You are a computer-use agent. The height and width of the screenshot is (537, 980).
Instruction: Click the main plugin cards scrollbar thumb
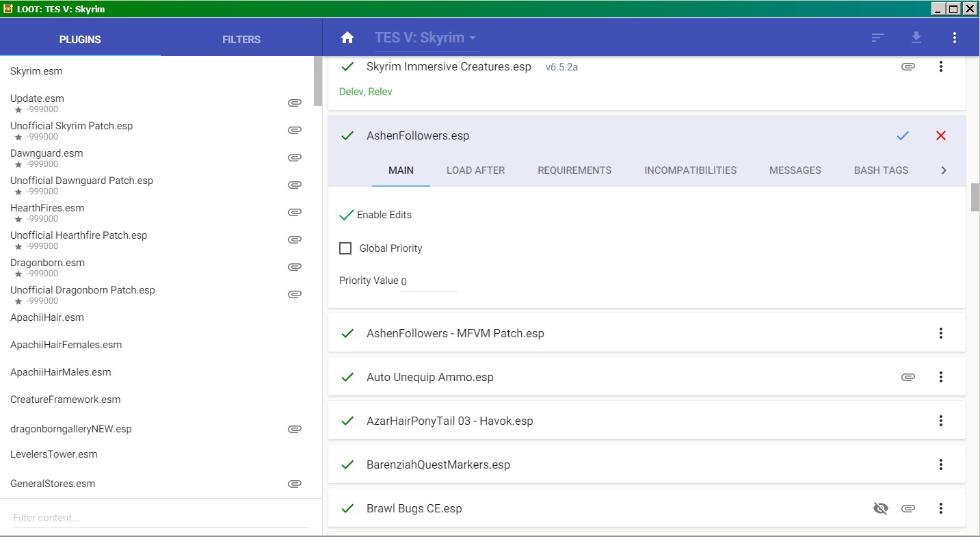975,198
